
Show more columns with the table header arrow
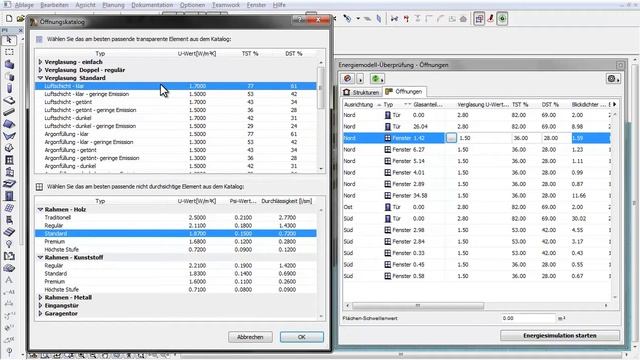(x=614, y=104)
